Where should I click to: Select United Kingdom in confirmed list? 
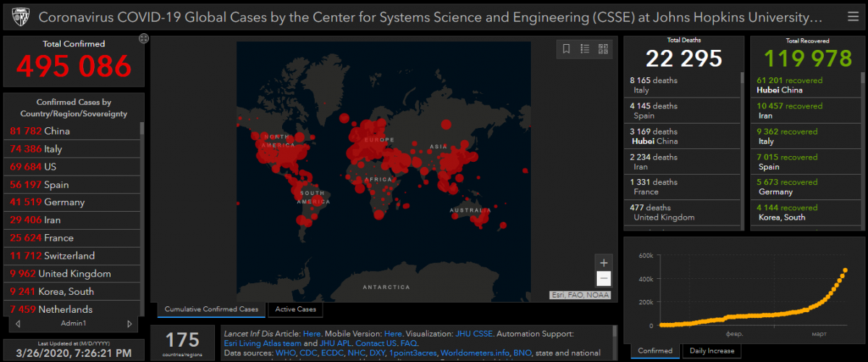coord(71,274)
